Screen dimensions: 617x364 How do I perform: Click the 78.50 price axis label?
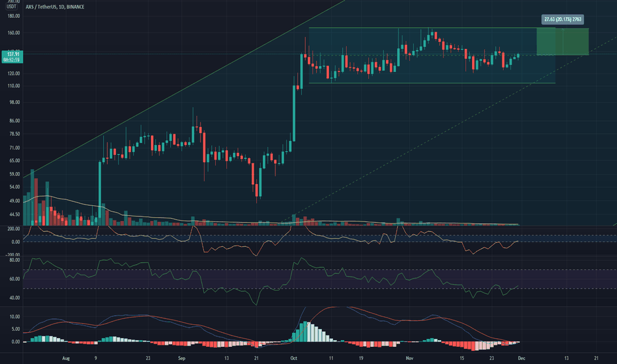tap(15, 134)
